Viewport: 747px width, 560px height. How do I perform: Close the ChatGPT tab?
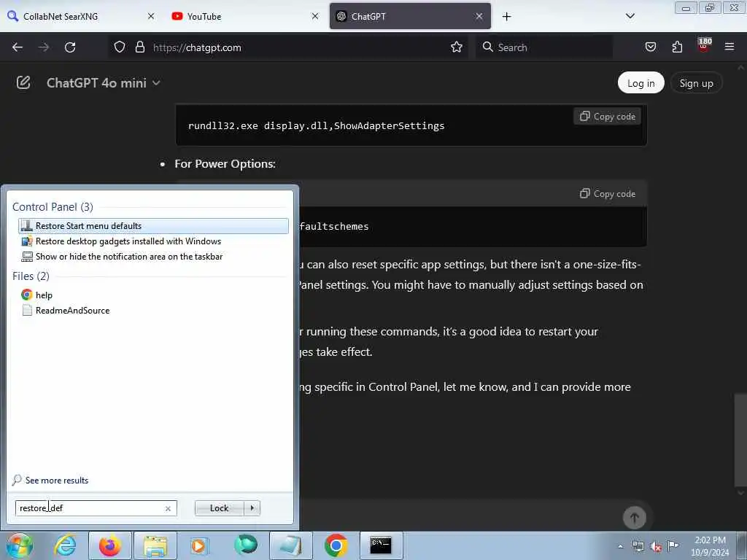pyautogui.click(x=479, y=16)
